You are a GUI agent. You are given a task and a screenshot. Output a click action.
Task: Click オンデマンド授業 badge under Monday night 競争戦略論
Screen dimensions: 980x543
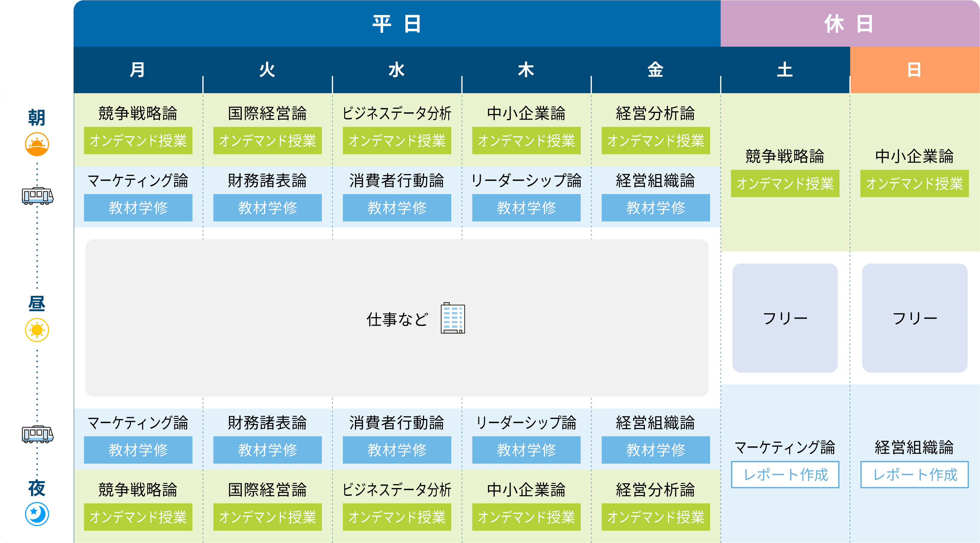point(138,517)
